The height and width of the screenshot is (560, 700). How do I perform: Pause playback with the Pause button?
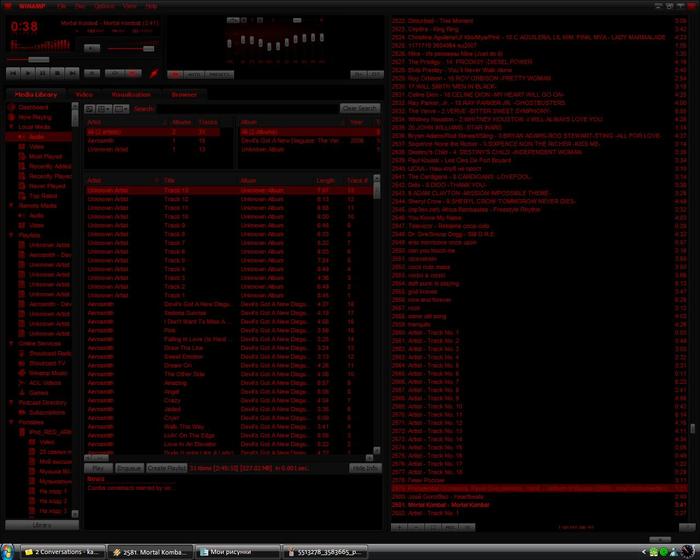42,73
